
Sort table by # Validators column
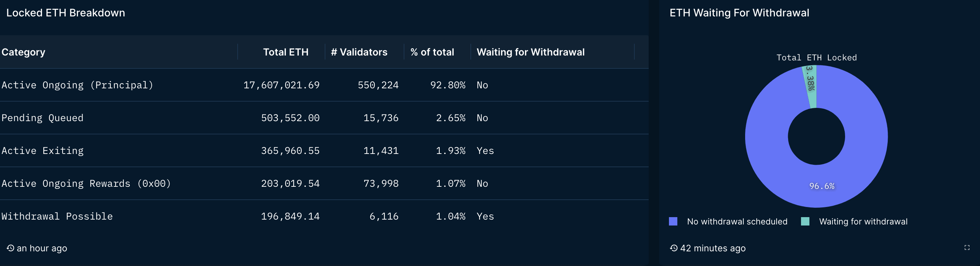(x=359, y=52)
